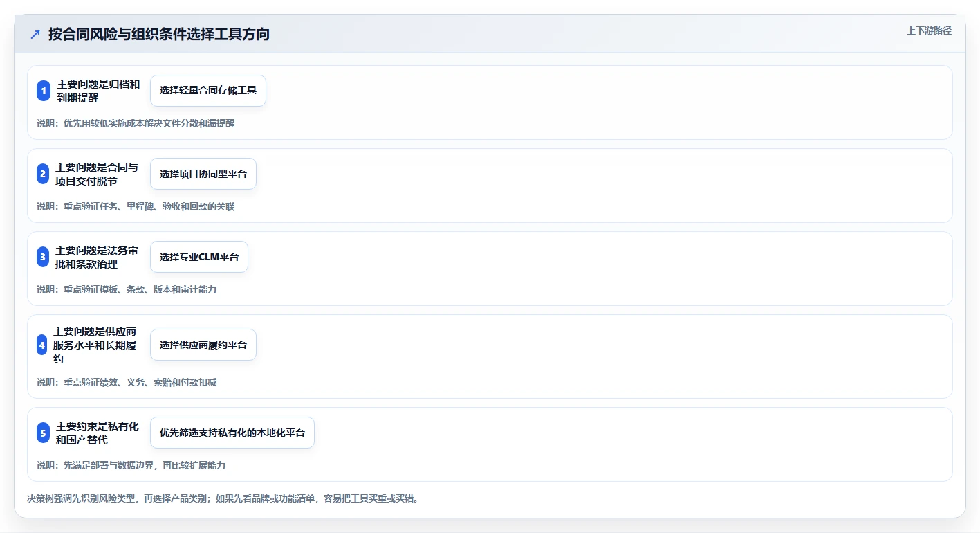Select the step 2 number badge
This screenshot has width=980, height=533.
tap(43, 174)
